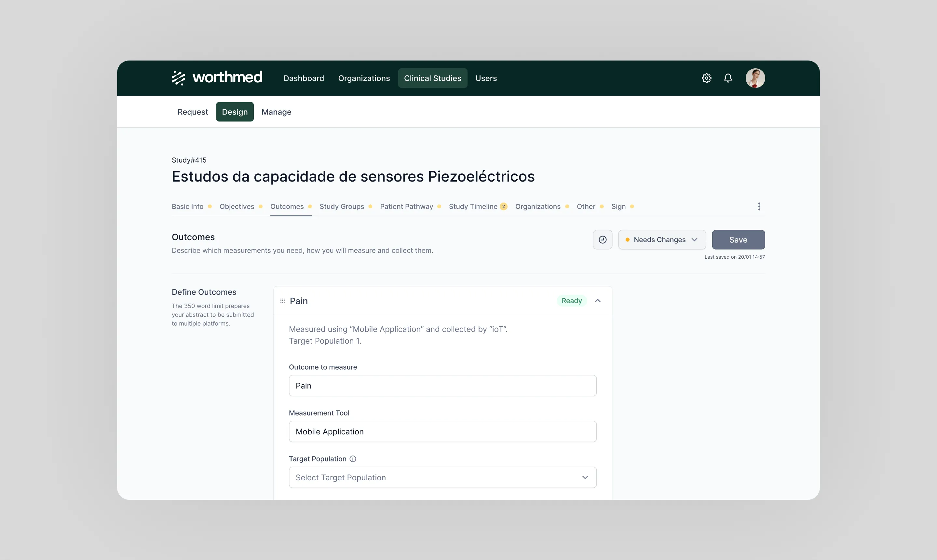Click the Last saved on 20/01 14:57 text
Image resolution: width=937 pixels, height=560 pixels.
click(x=734, y=257)
